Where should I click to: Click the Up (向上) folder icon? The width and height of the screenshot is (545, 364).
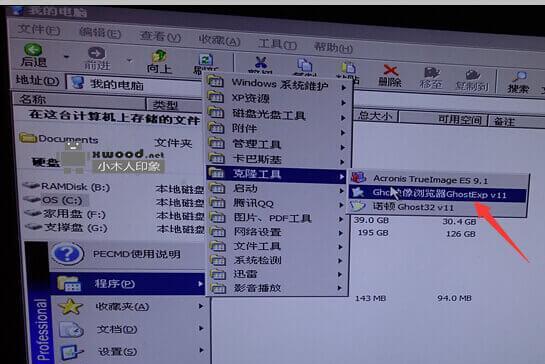(x=159, y=56)
